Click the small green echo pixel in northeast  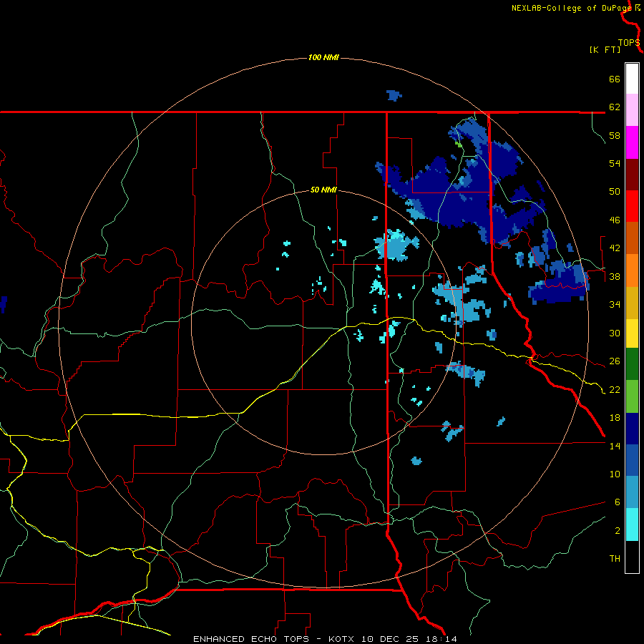(x=459, y=144)
